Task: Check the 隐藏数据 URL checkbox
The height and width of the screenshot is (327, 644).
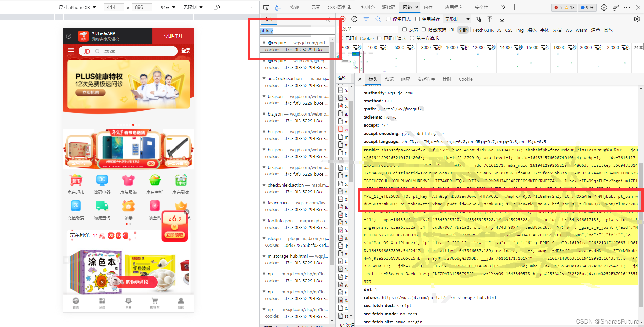Action: [424, 30]
